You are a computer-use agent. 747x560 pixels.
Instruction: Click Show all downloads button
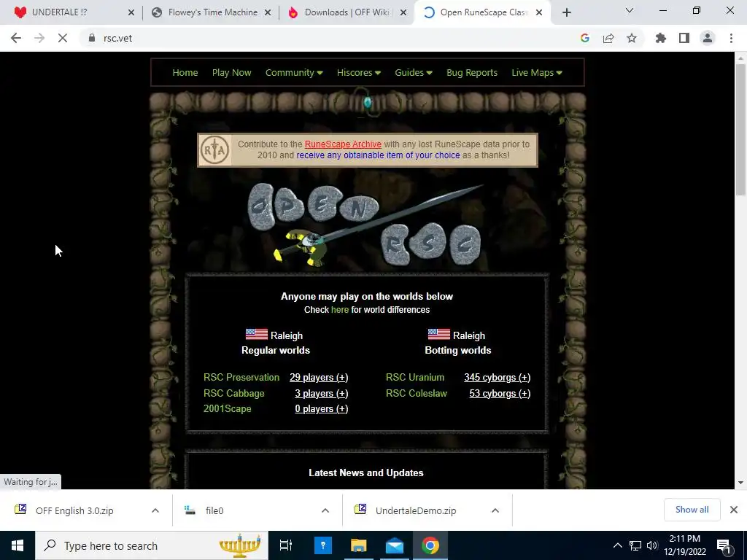pos(692,510)
